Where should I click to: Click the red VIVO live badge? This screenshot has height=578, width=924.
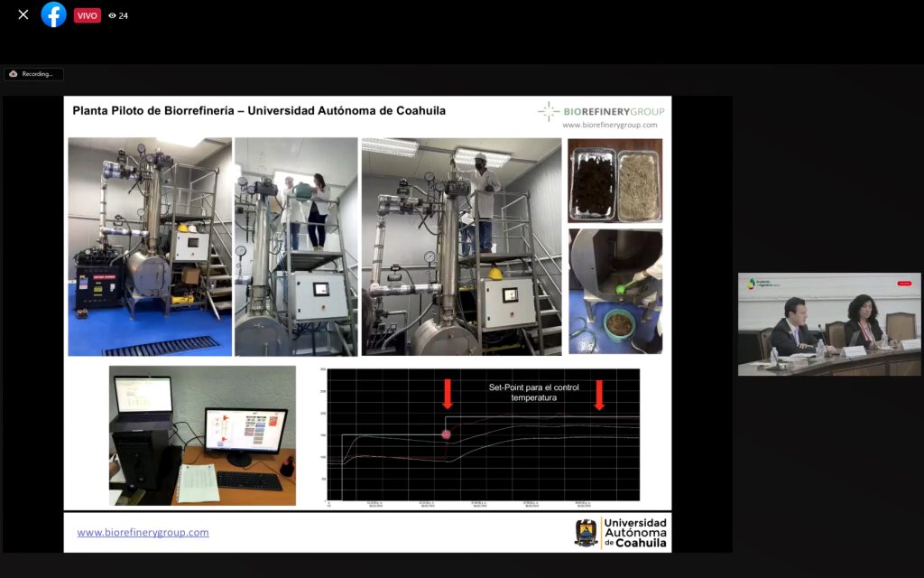click(87, 15)
